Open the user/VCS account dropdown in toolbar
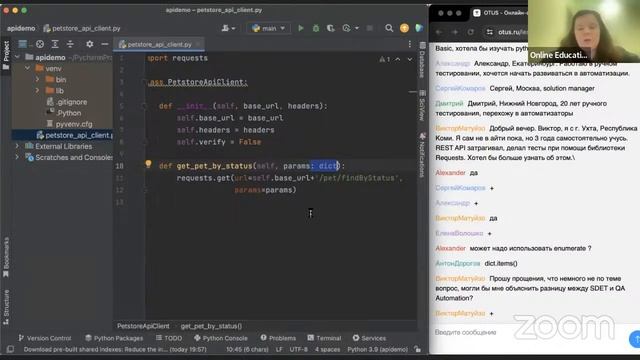Screen dimensions: 640x360 228,28
